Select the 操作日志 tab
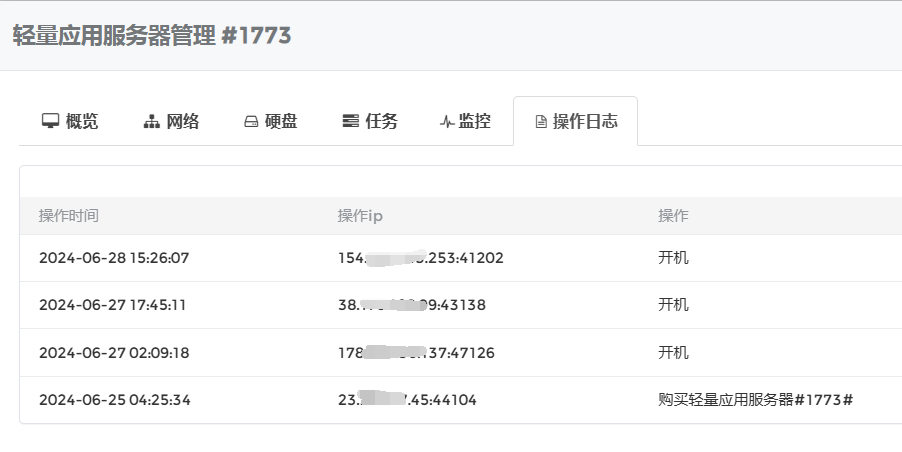This screenshot has height=452, width=902. coord(585,122)
